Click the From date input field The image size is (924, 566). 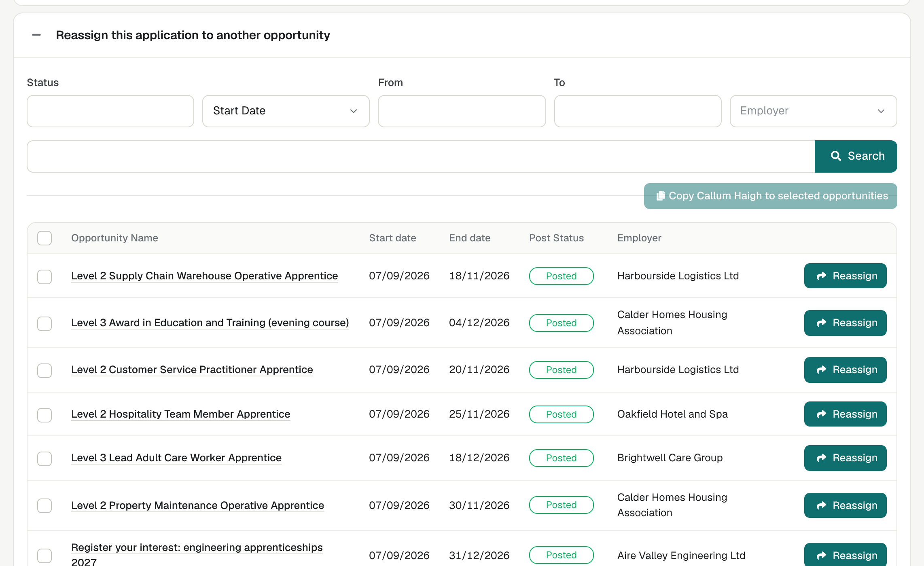462,111
